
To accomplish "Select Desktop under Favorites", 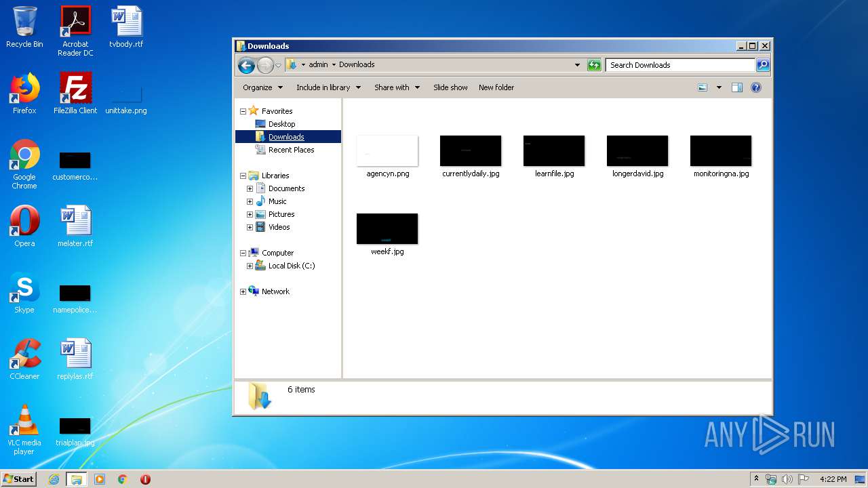I will [281, 124].
